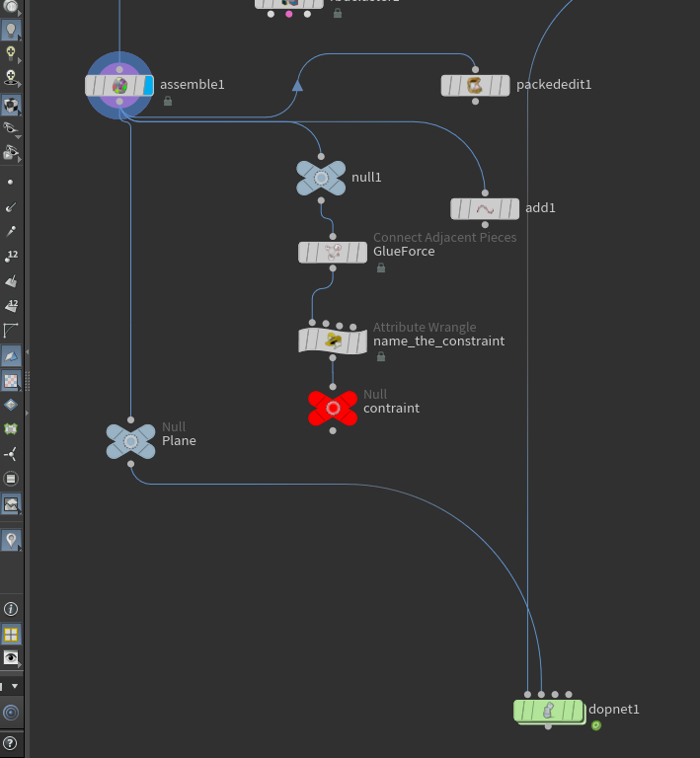Switch to high quality lighting bulb icon

click(x=11, y=53)
